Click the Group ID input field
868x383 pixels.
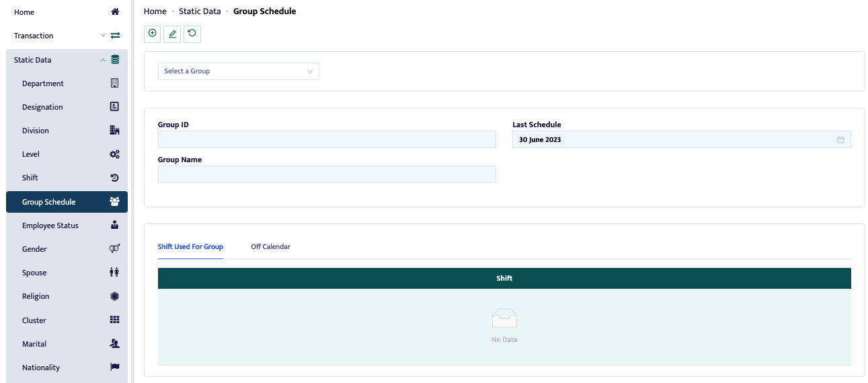327,139
